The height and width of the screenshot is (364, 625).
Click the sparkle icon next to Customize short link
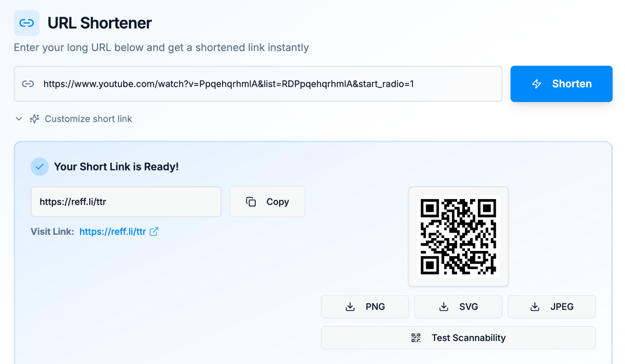coord(34,119)
